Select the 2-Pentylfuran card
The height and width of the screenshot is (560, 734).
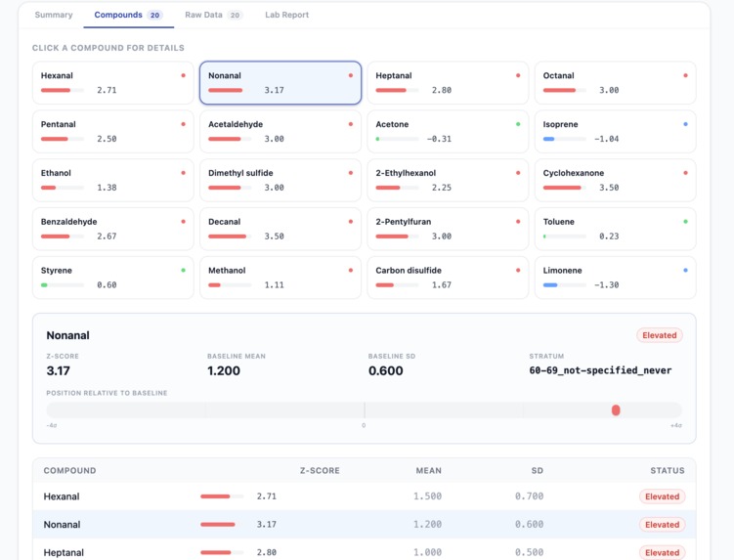[448, 229]
